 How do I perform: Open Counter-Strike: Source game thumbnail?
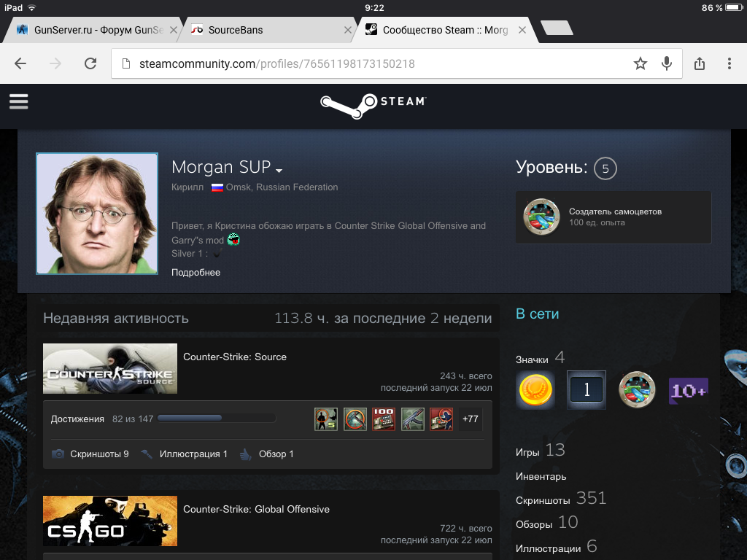(x=110, y=369)
